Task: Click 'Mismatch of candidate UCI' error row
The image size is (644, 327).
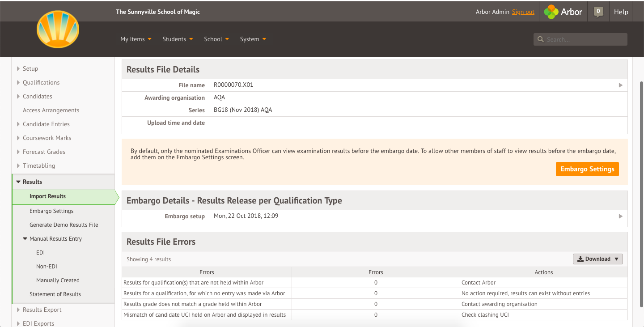Action: click(374, 315)
